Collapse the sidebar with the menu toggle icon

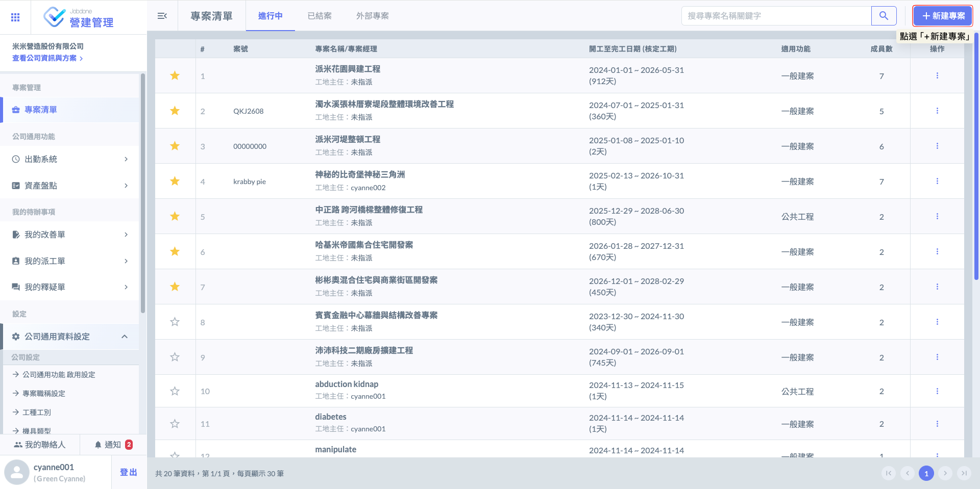tap(162, 16)
